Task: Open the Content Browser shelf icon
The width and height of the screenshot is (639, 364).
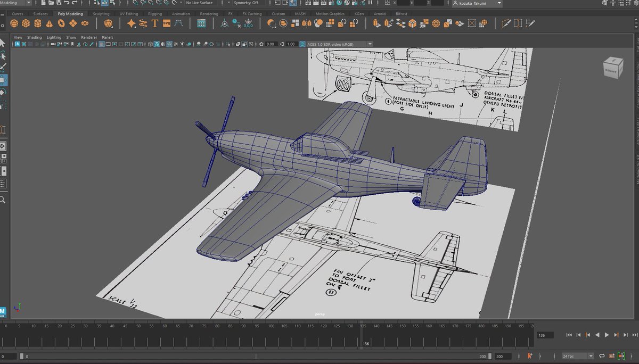Action: click(x=201, y=23)
